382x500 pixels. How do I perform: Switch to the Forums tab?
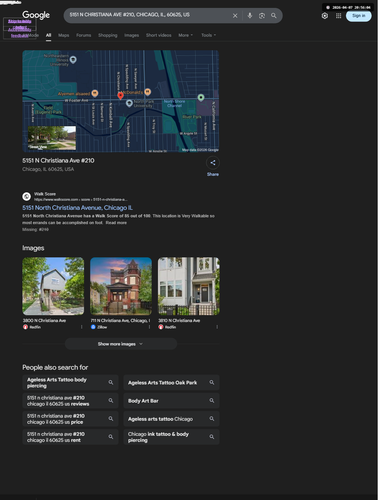[84, 35]
